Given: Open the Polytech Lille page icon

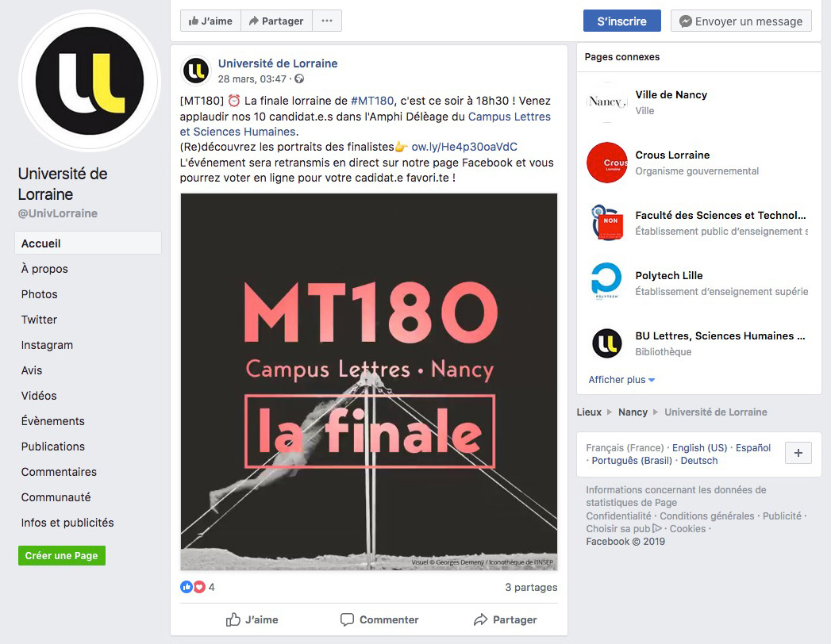Looking at the screenshot, I should [x=607, y=283].
